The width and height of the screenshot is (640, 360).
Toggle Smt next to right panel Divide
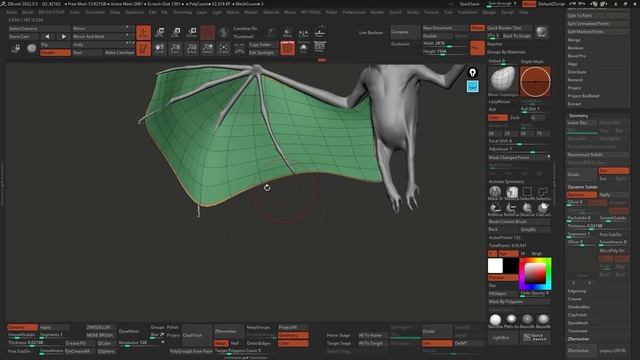[x=613, y=171]
